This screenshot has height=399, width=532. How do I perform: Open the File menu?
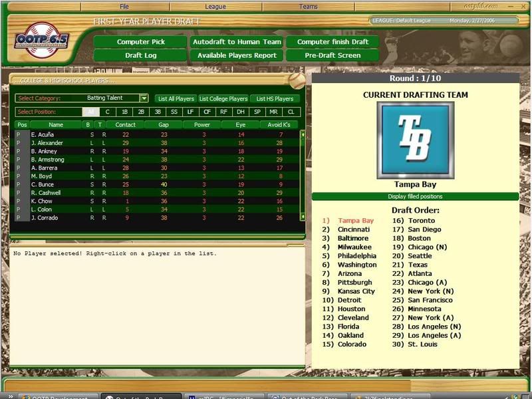pos(124,7)
